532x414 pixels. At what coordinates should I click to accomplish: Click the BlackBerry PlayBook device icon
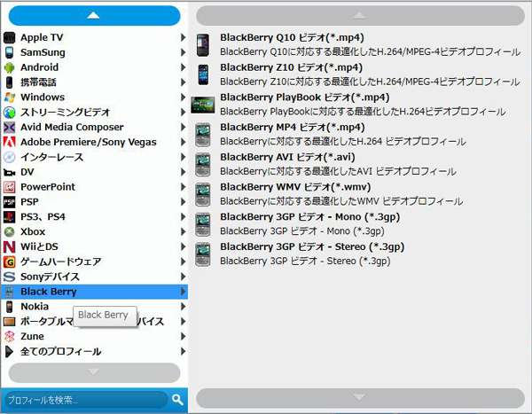coord(204,105)
